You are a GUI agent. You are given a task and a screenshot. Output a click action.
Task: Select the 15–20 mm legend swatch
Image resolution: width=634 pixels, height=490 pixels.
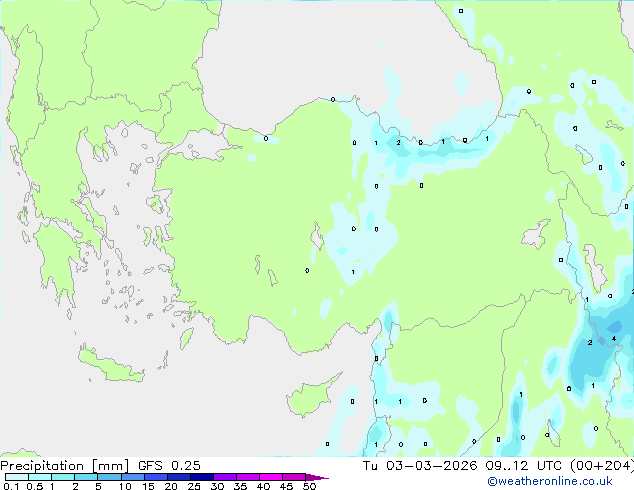(x=156, y=477)
